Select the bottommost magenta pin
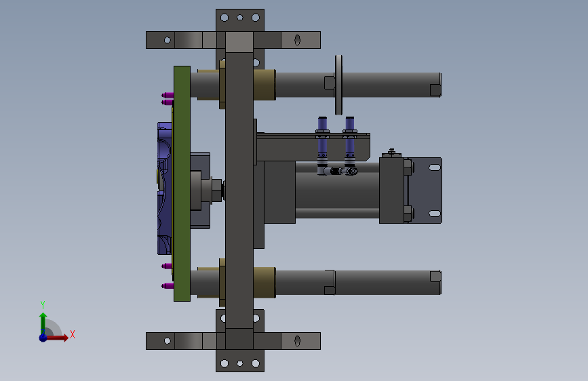Screen dimensions: 588x381 (168, 286)
